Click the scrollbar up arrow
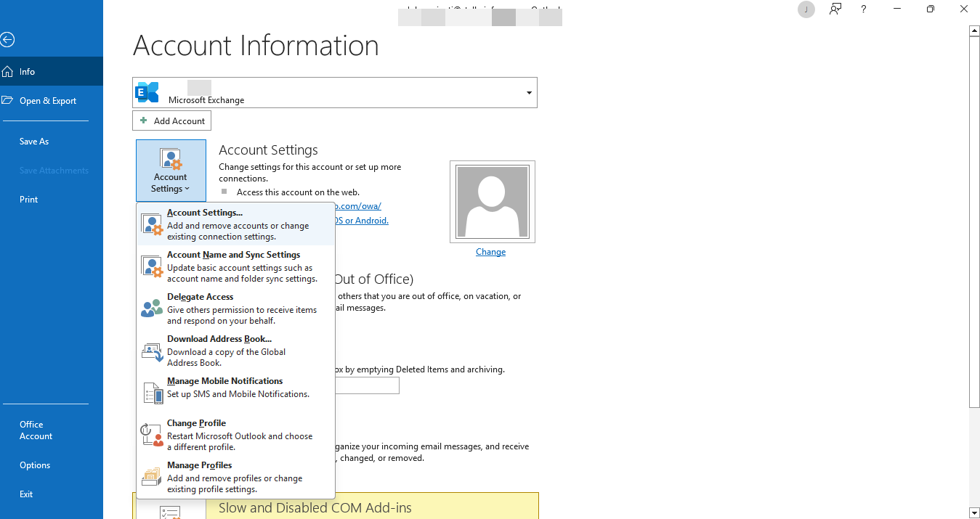This screenshot has height=519, width=980. tap(974, 30)
